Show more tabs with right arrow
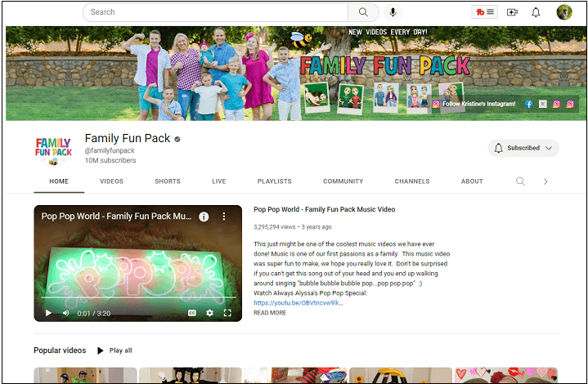This screenshot has width=588, height=384. [x=545, y=181]
